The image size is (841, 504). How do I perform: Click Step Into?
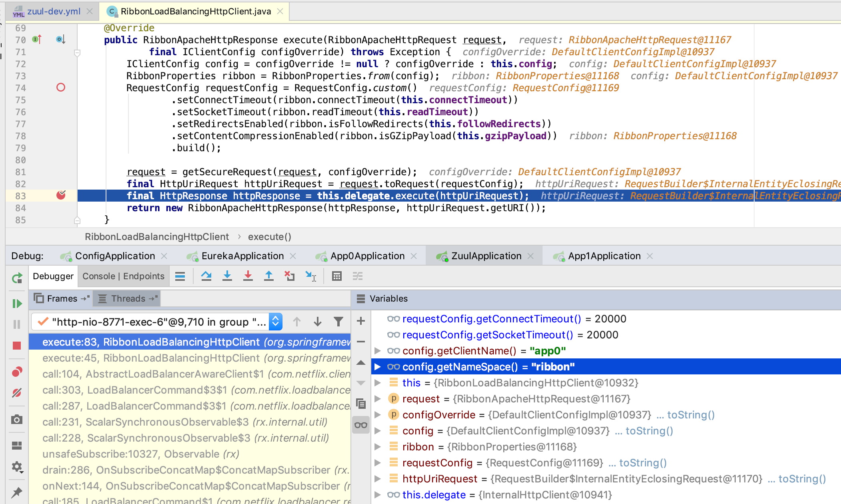tap(227, 276)
